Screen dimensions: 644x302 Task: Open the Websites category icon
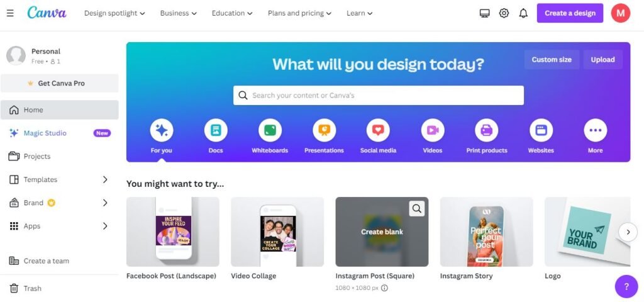click(541, 130)
